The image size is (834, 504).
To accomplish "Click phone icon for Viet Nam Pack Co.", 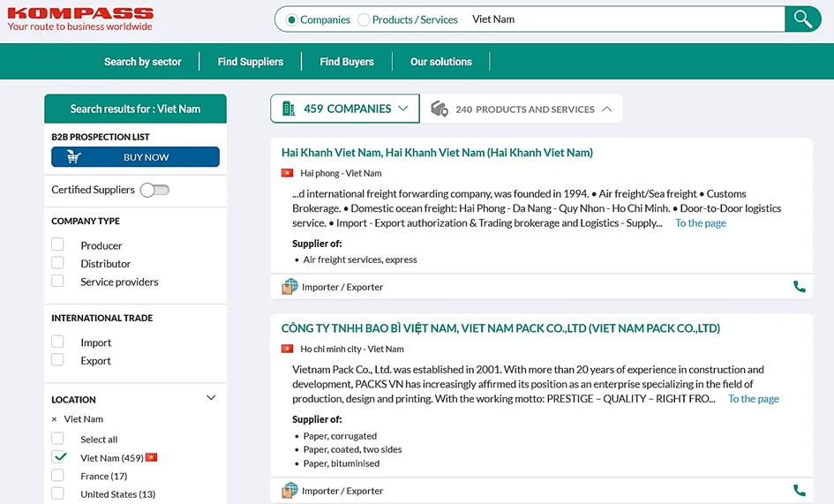I will point(799,490).
